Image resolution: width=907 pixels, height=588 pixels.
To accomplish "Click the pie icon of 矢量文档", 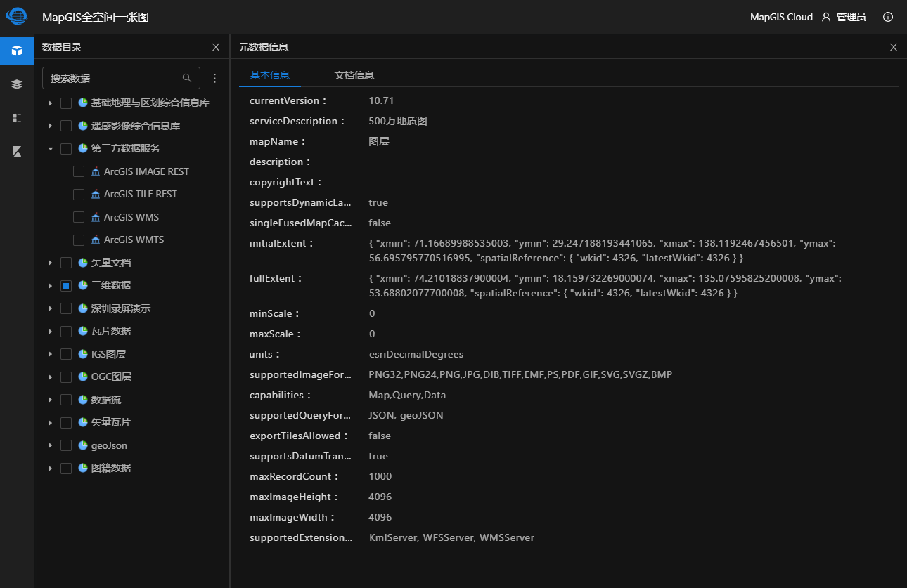I will [83, 263].
